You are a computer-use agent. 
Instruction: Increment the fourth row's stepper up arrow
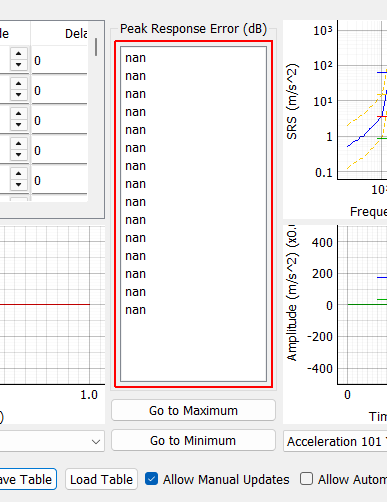click(19, 143)
